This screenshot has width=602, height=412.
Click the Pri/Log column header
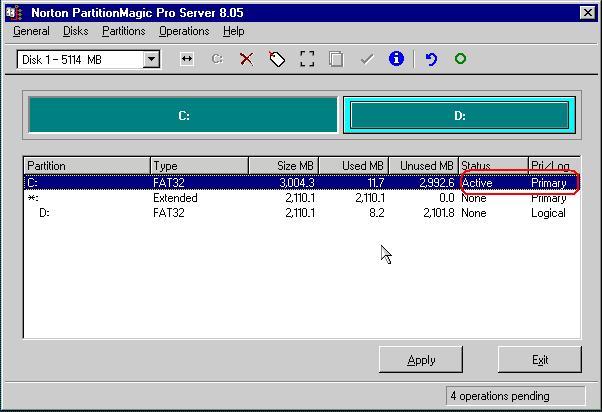point(554,166)
